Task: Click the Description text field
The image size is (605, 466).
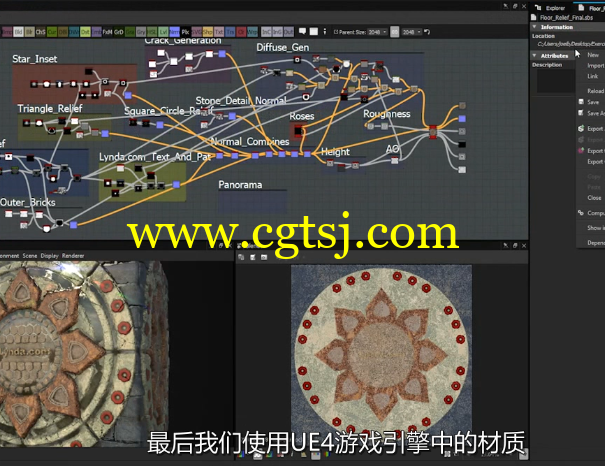Action: pyautogui.click(x=556, y=81)
